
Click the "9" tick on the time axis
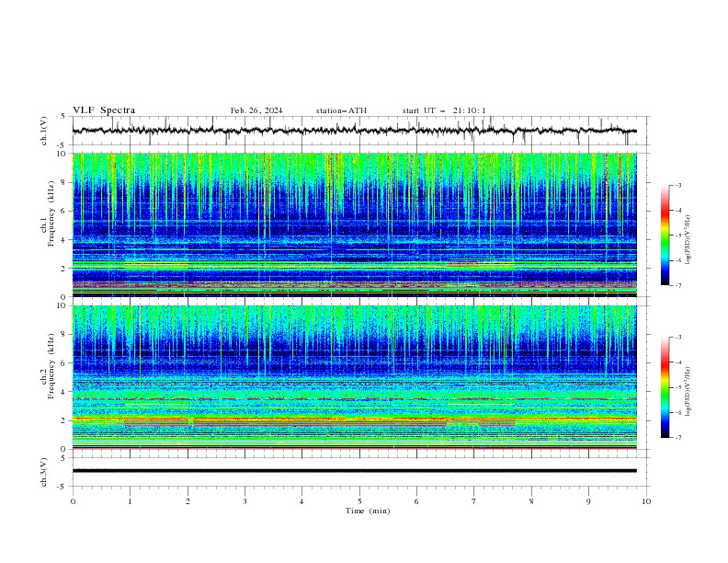588,501
